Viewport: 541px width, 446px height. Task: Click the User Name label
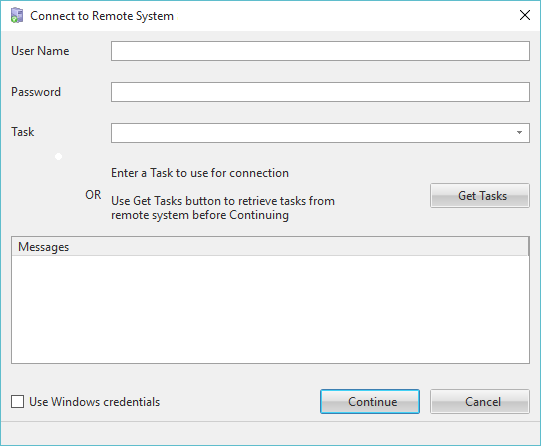40,51
